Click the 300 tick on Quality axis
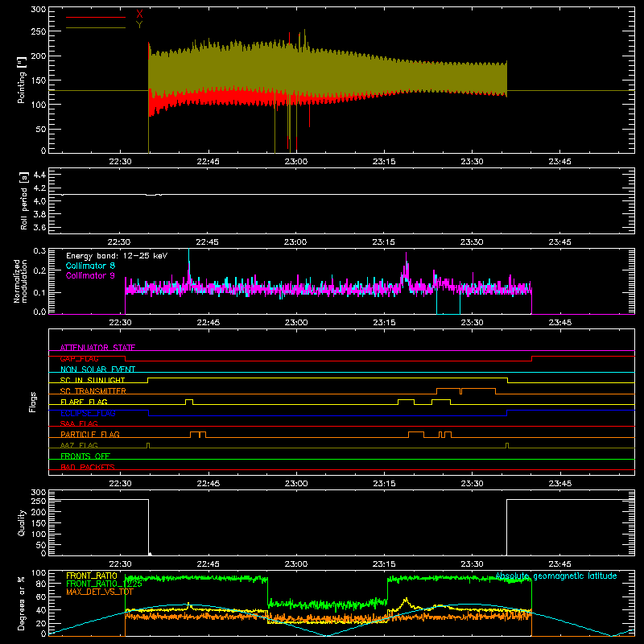Viewport: 644px width, 644px height. (39, 493)
